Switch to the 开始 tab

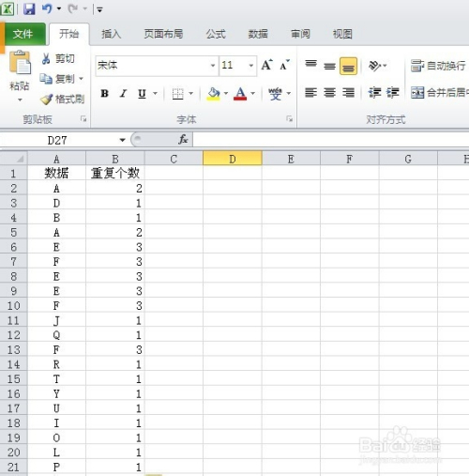pos(69,34)
